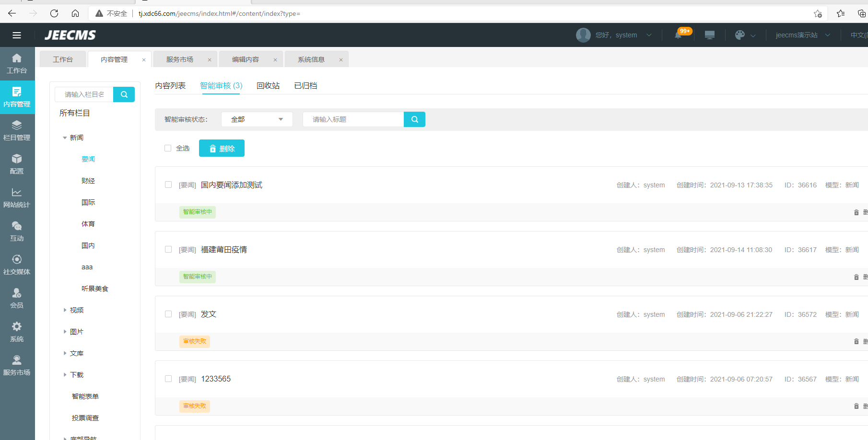Focus the 请输入栏目名 search field
The width and height of the screenshot is (868, 440).
pyautogui.click(x=84, y=94)
